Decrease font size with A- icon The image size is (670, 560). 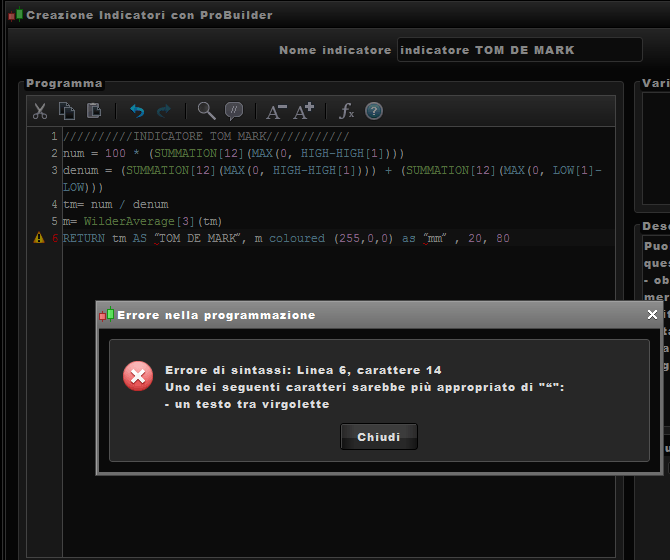coord(276,111)
